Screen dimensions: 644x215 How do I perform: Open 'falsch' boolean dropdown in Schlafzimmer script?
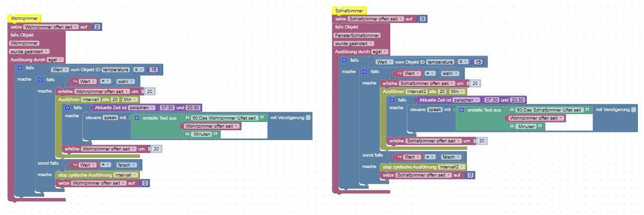tap(452, 157)
